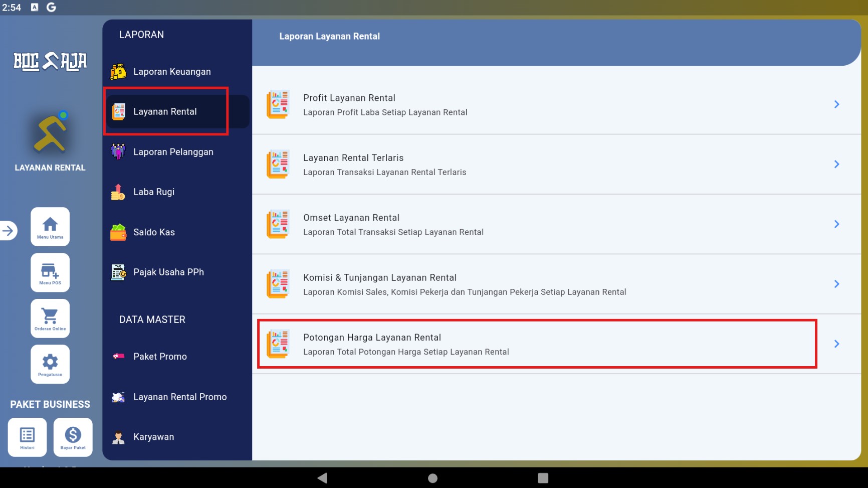Click the Laba Rugi icon
The image size is (868, 488).
(x=118, y=192)
